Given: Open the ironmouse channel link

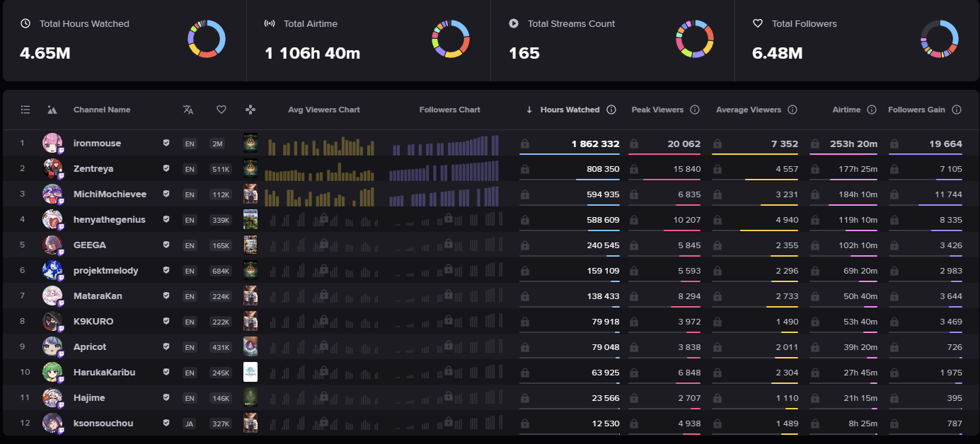Looking at the screenshot, I should pos(97,144).
